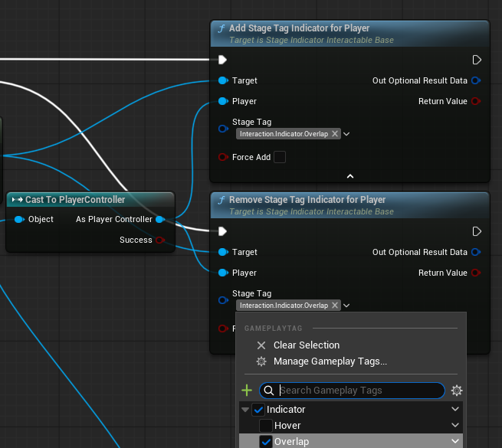Click Return Value pin on Add Stage Tag node
The image size is (502, 448).
click(x=476, y=101)
